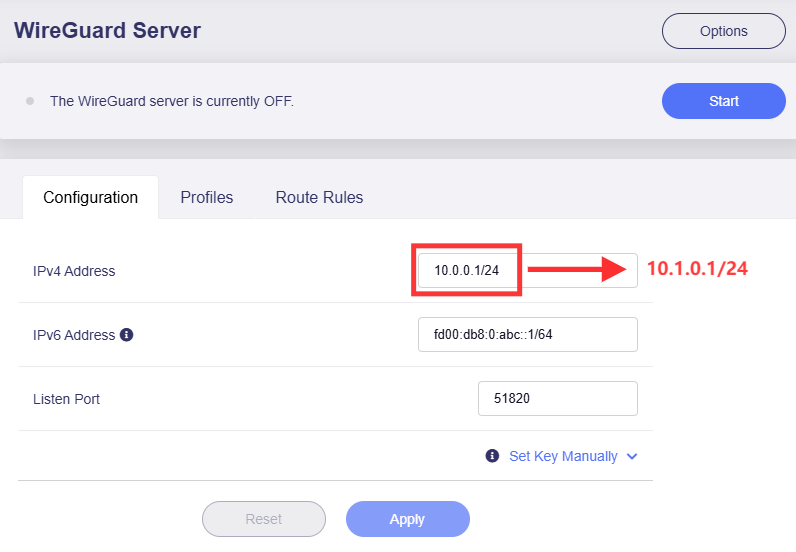Click the Listen Port field with 51820
The width and height of the screenshot is (796, 552).
(557, 399)
